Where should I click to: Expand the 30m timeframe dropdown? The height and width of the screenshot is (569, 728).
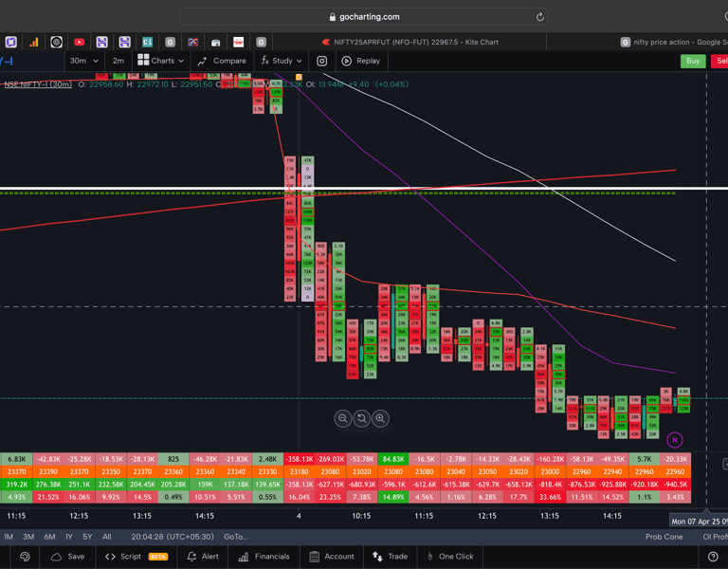click(x=83, y=61)
